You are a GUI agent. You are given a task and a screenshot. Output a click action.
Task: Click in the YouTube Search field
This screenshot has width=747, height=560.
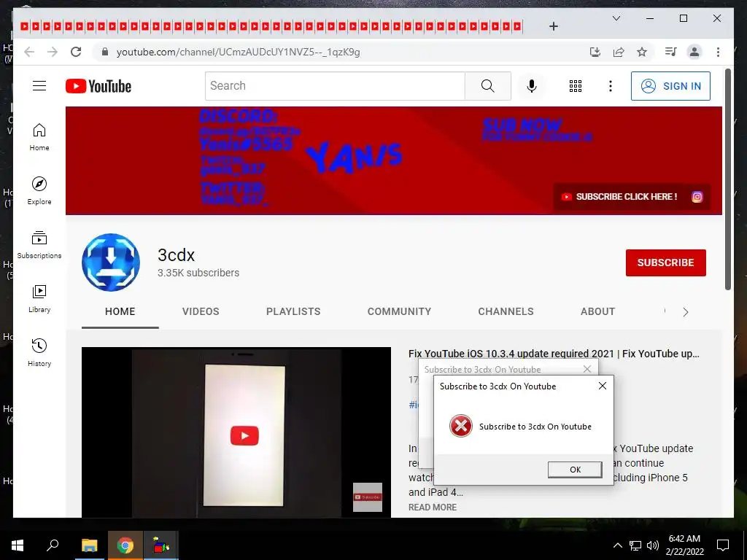335,86
